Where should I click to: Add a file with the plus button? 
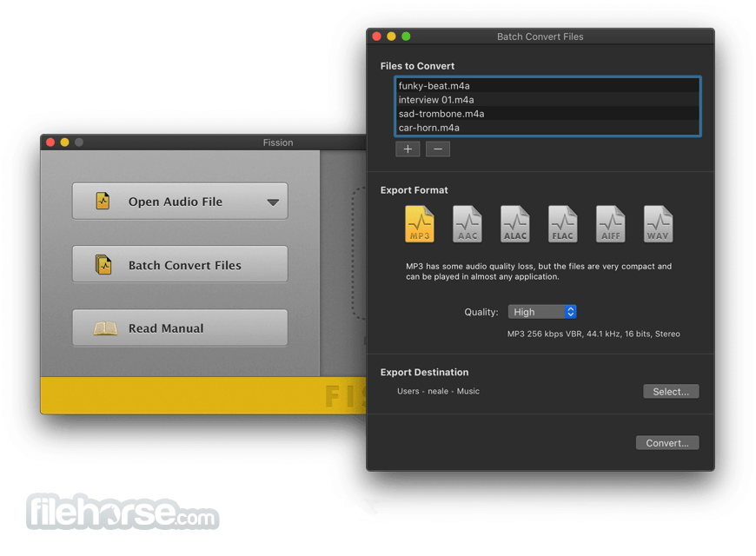(408, 149)
